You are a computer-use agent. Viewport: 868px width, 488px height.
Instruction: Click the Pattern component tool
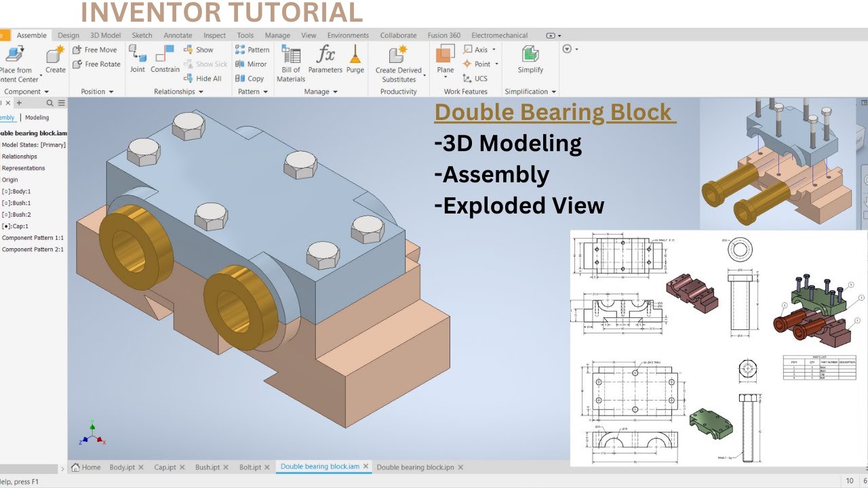pos(252,49)
